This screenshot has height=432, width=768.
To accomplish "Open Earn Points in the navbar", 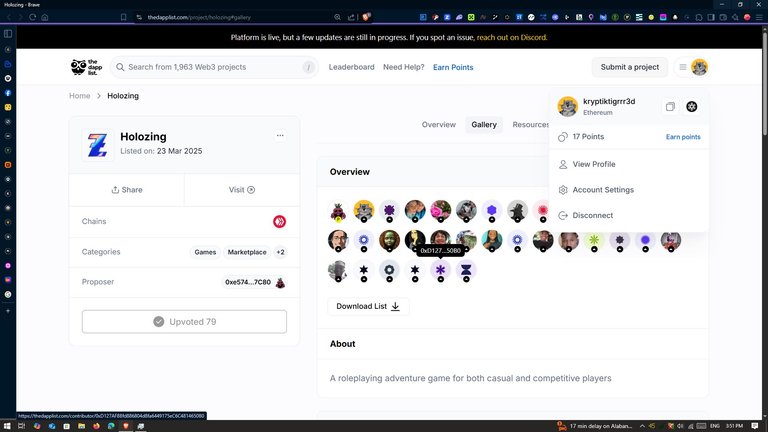I will tap(453, 67).
